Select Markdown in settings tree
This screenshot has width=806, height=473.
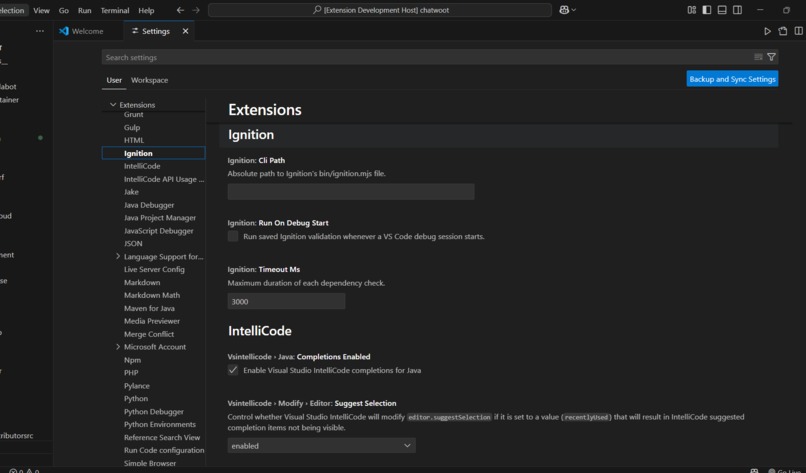coord(142,282)
